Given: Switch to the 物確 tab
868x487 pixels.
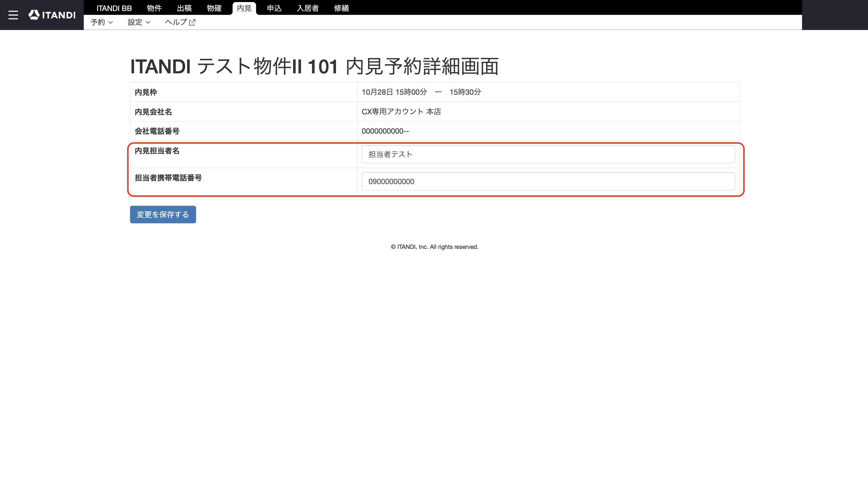Looking at the screenshot, I should coord(214,8).
